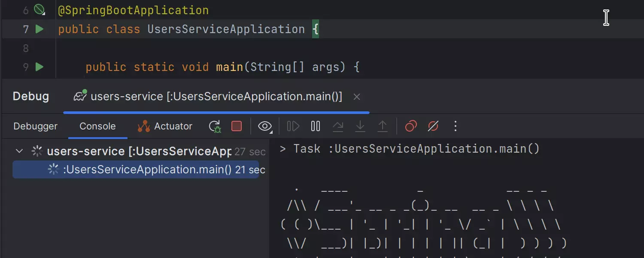This screenshot has width=644, height=258.
Task: Click run gutter icon beside main method
Action: pos(39,67)
